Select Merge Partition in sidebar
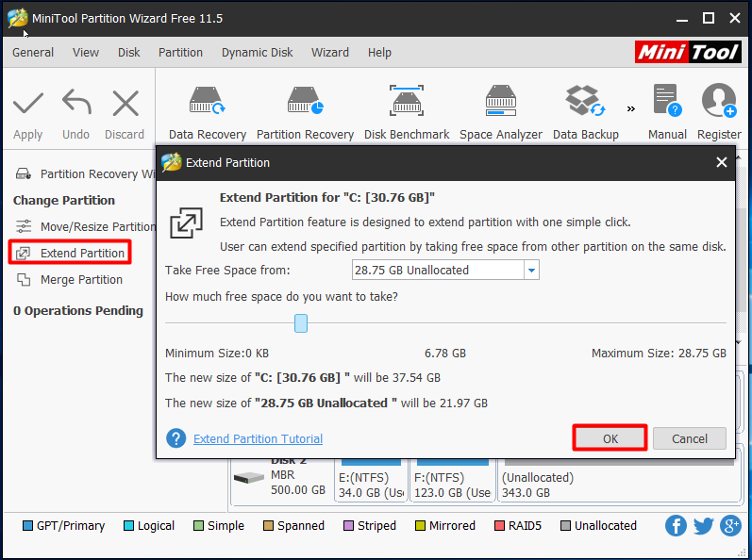This screenshot has height=560, width=752. (x=70, y=280)
